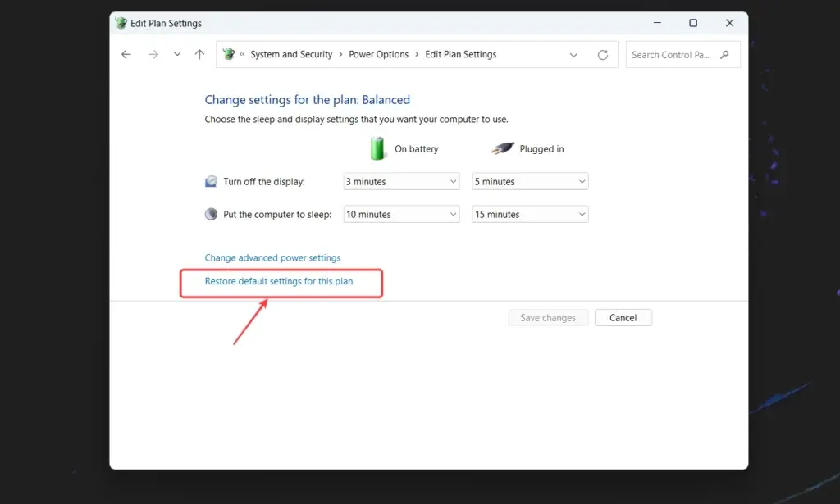Click the Edit Plan Settings title bar icon
Viewport: 840px width, 504px height.
coord(121,23)
